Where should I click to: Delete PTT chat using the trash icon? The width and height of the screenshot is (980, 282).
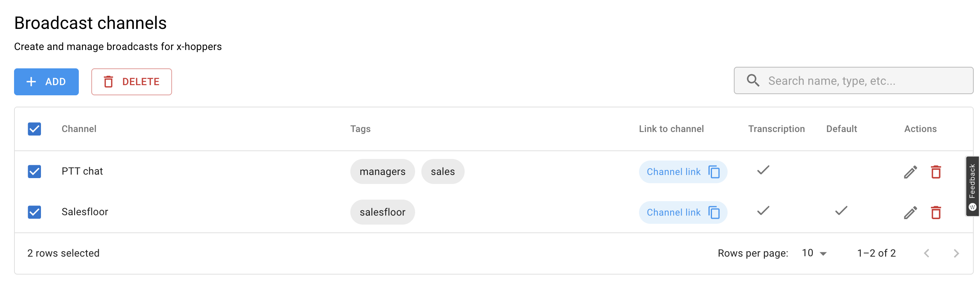(935, 172)
